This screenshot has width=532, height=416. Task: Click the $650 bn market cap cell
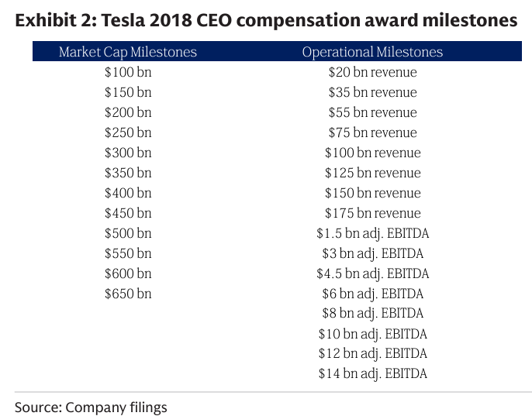(x=128, y=294)
